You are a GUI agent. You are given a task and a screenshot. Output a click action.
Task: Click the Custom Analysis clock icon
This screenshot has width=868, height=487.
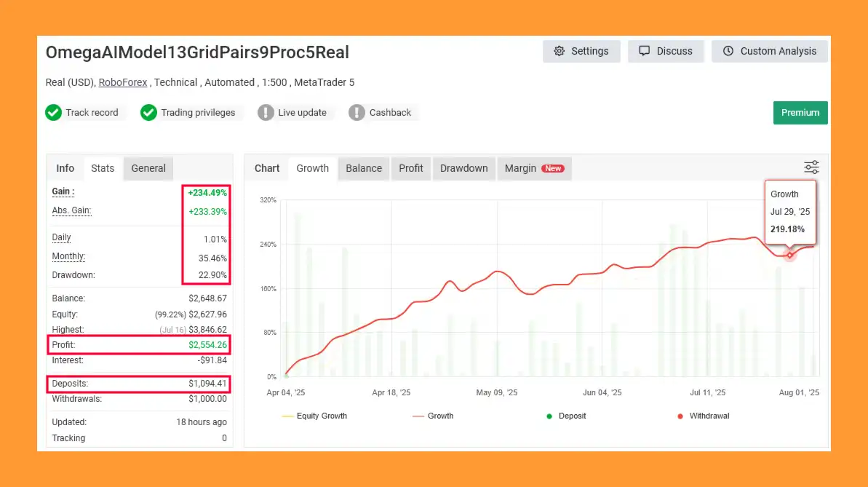point(728,51)
